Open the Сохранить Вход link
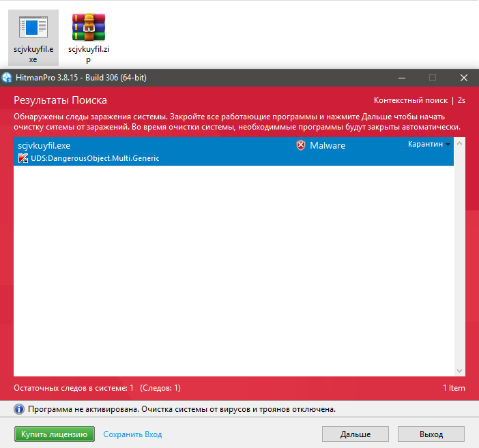 pyautogui.click(x=132, y=434)
